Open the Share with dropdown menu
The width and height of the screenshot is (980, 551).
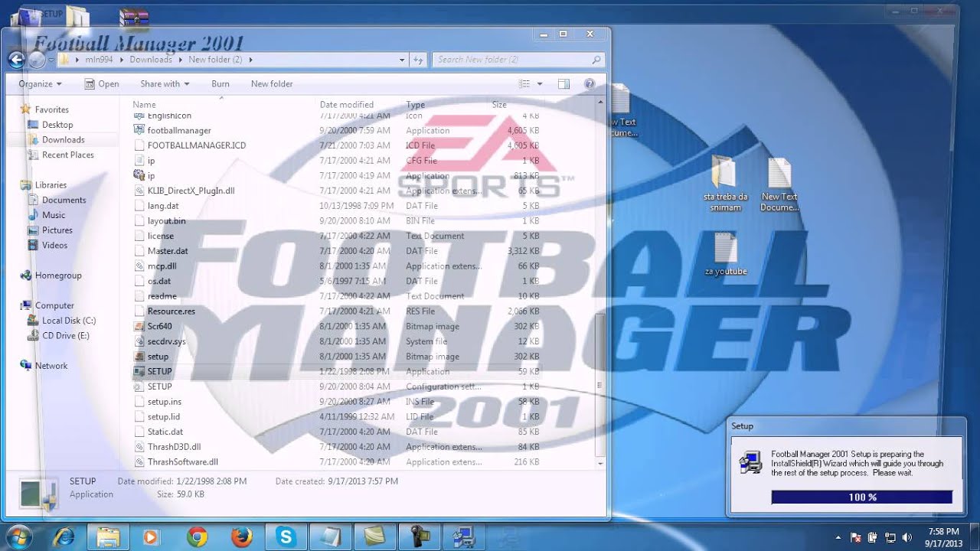pos(165,84)
